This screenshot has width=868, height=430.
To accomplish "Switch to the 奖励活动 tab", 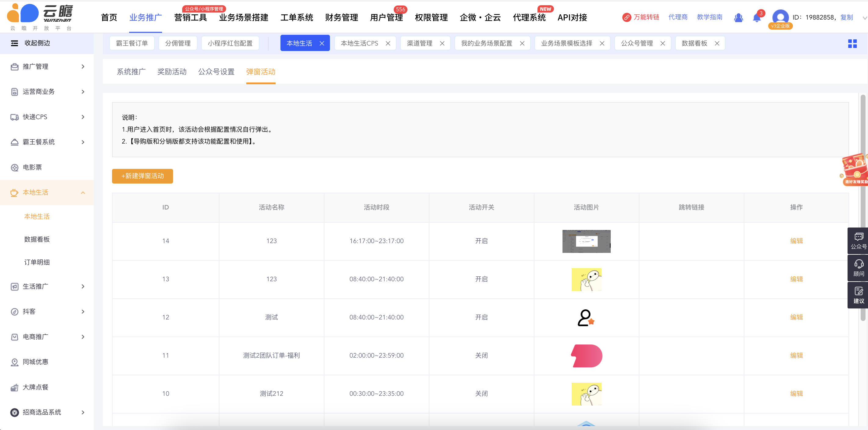I will pyautogui.click(x=172, y=72).
